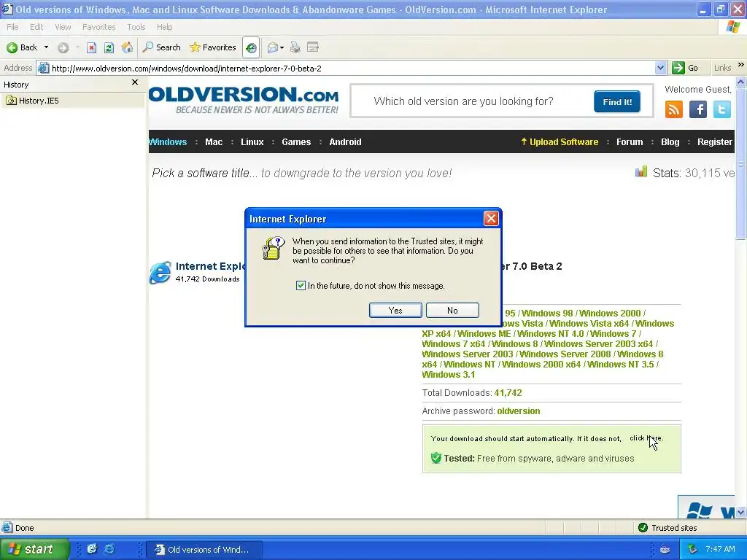
Task: Switch to the Mac tab
Action: click(x=214, y=142)
